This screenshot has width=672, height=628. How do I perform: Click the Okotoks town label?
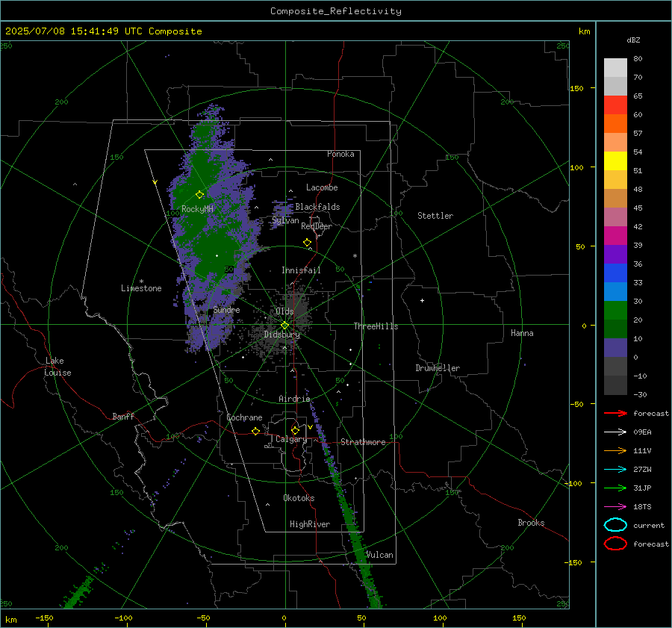pos(299,498)
